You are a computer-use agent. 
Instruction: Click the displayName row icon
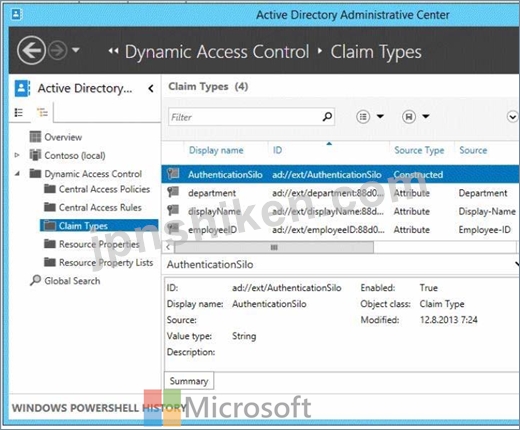[x=173, y=210]
